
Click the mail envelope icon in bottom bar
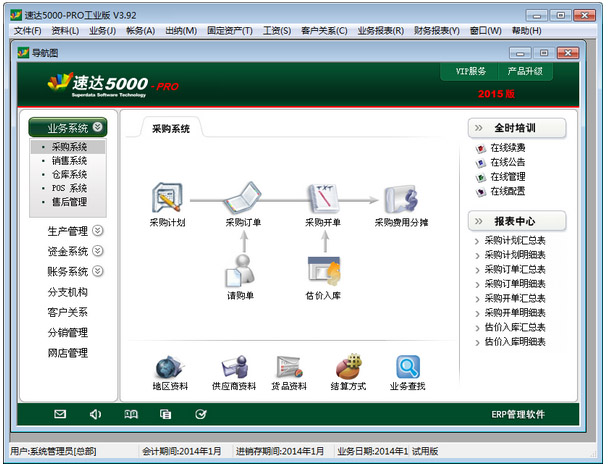(x=60, y=414)
